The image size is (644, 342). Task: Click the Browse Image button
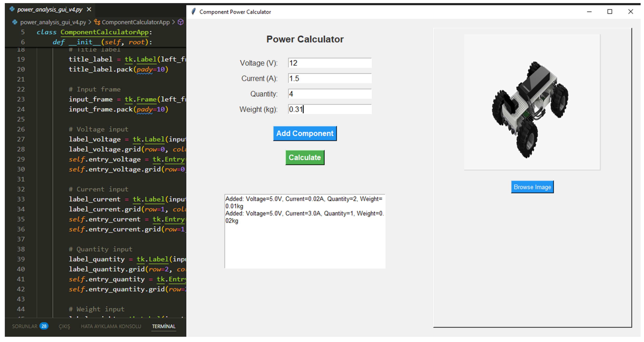(x=532, y=187)
